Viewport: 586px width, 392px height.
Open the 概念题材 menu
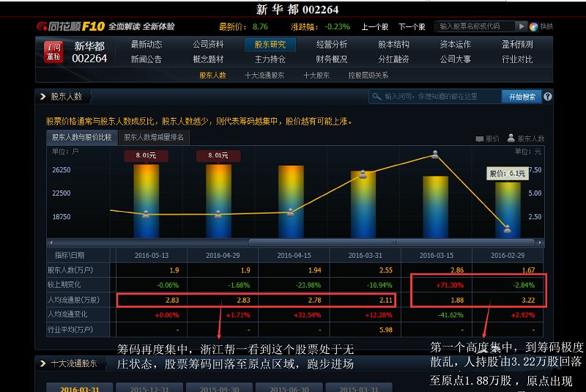208,59
